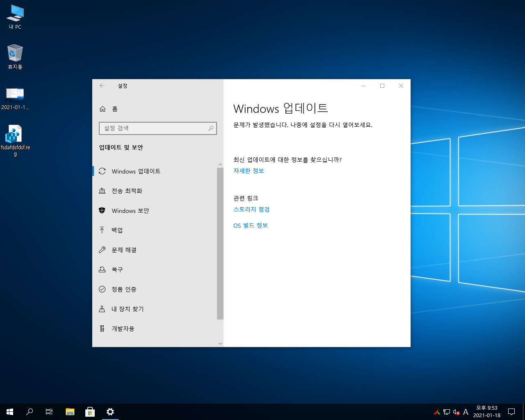Click the 복구 recovery icon
The width and height of the screenshot is (525, 420).
tap(102, 269)
